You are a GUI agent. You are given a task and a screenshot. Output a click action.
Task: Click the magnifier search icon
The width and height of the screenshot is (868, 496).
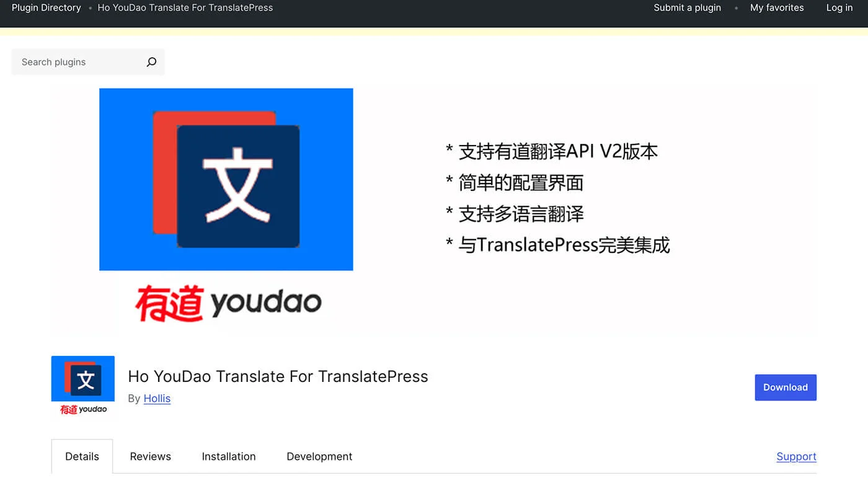(151, 62)
